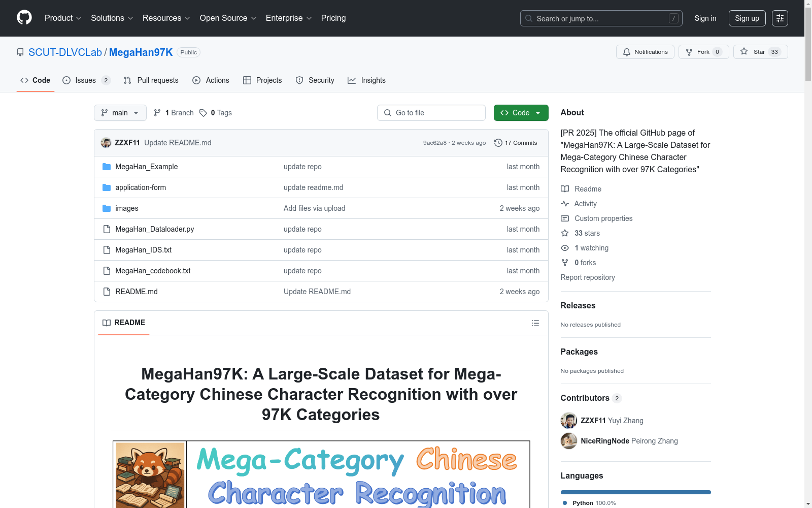The height and width of the screenshot is (508, 812).
Task: Click the forks icon in About section
Action: [565, 263]
